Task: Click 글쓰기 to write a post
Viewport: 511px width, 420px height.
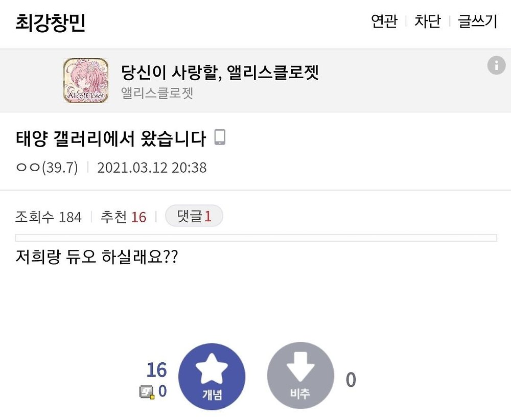Action: [x=477, y=21]
